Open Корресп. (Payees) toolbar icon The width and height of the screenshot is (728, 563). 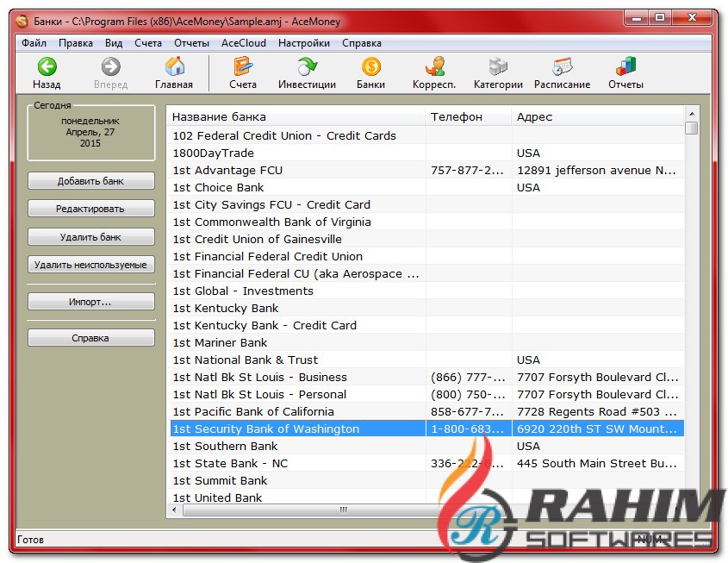[434, 67]
